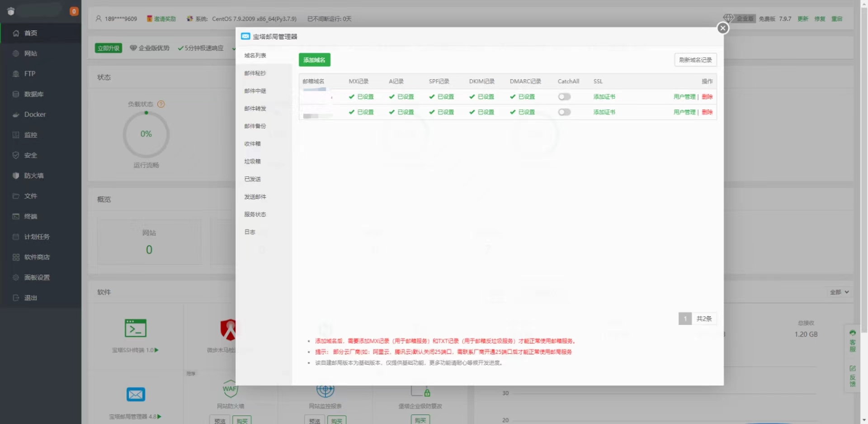Screen dimensions: 868x424
Task: Open 软件商店 grid icon in sidebar
Action: (x=16, y=257)
